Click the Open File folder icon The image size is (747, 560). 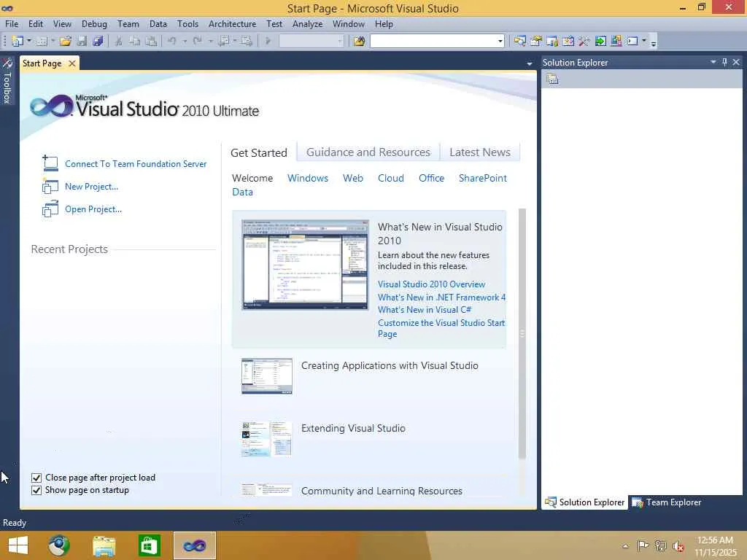[65, 41]
